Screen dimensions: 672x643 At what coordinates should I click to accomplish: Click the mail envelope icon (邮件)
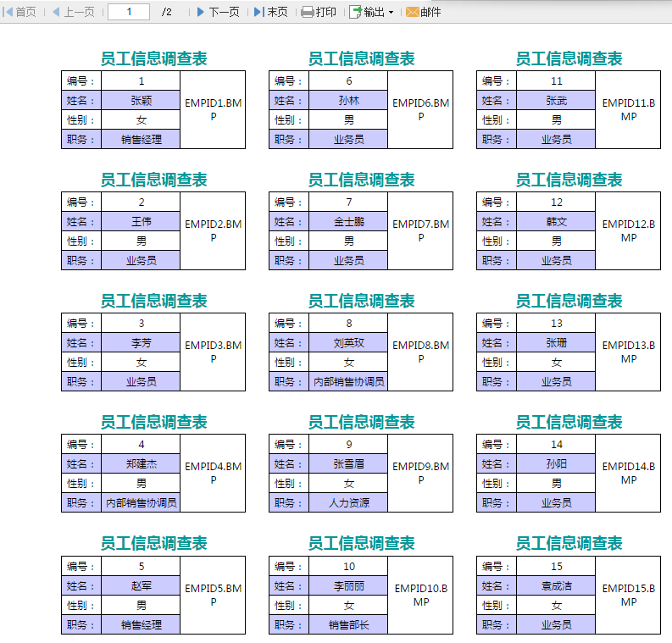(413, 12)
